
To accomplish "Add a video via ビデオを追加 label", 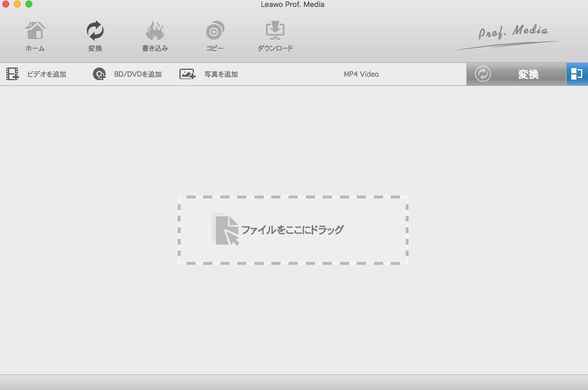I will coord(47,74).
